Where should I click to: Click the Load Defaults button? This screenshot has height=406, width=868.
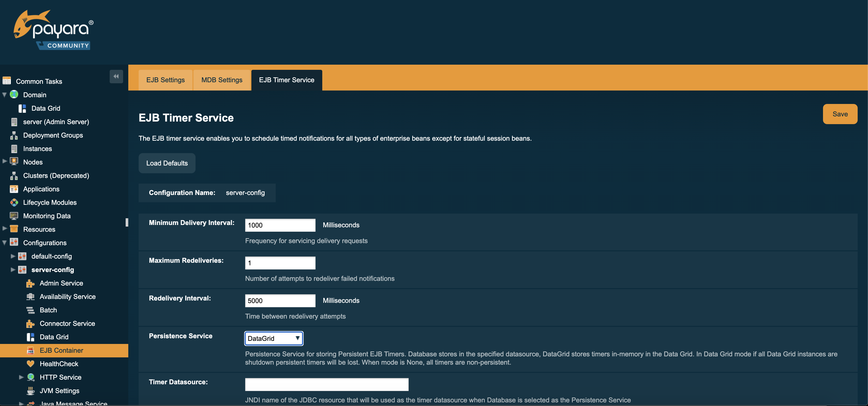point(167,163)
